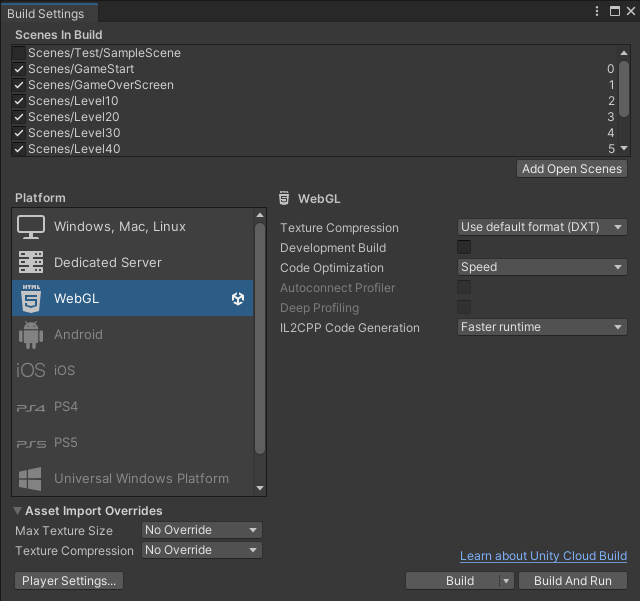Uncheck the Scenes/GameStart scene

[x=19, y=69]
